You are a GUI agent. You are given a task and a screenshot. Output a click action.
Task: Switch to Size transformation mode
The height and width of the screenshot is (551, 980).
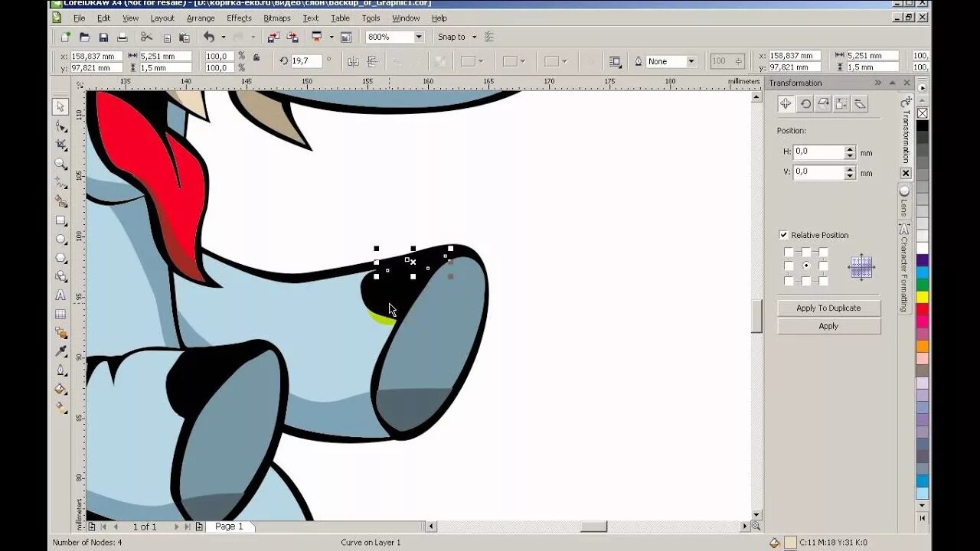pos(842,103)
